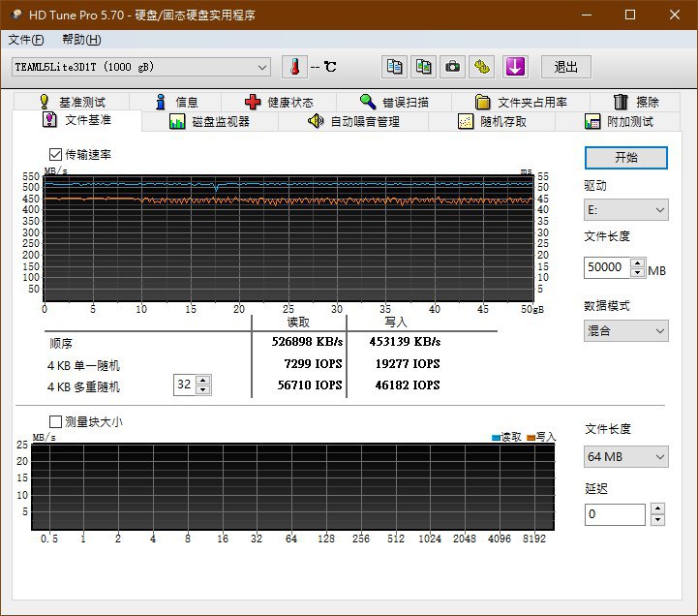This screenshot has height=616, width=698.
Task: Decrease the 延迟 value spinner
Action: [x=657, y=520]
